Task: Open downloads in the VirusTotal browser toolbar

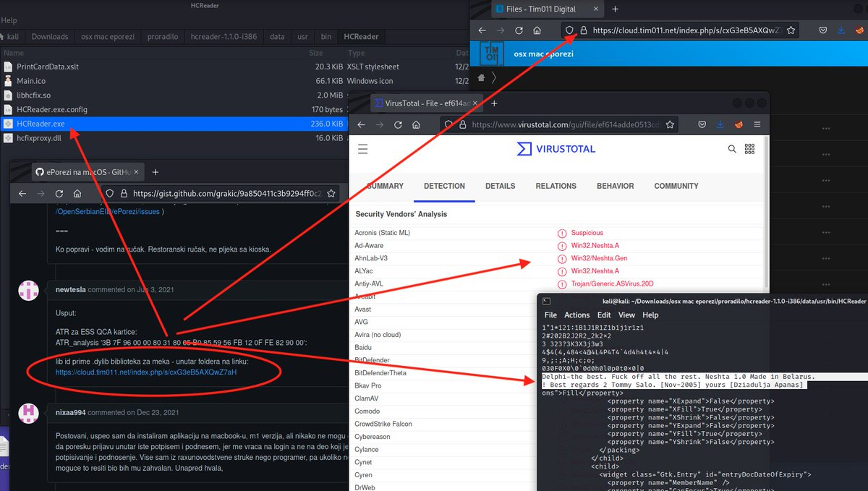Action: [720, 125]
